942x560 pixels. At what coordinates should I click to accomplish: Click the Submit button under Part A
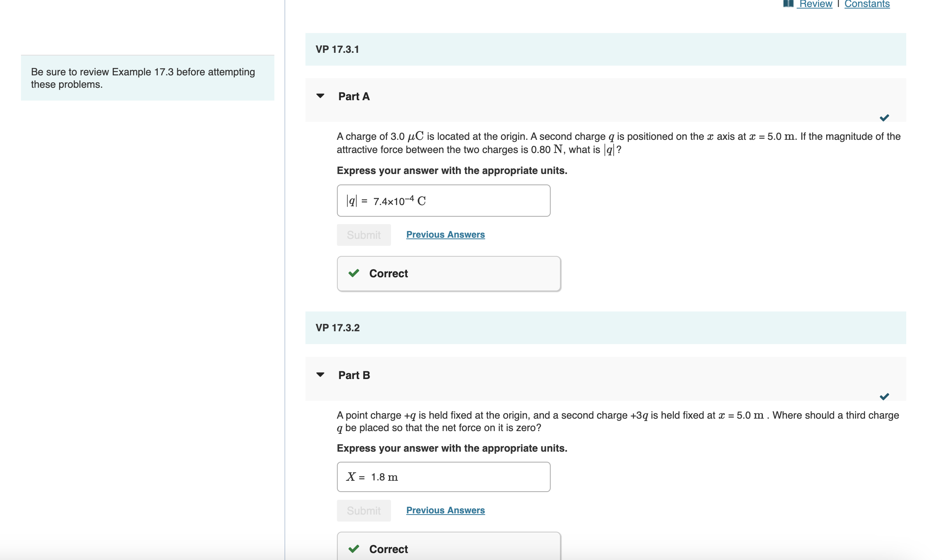[x=364, y=235]
